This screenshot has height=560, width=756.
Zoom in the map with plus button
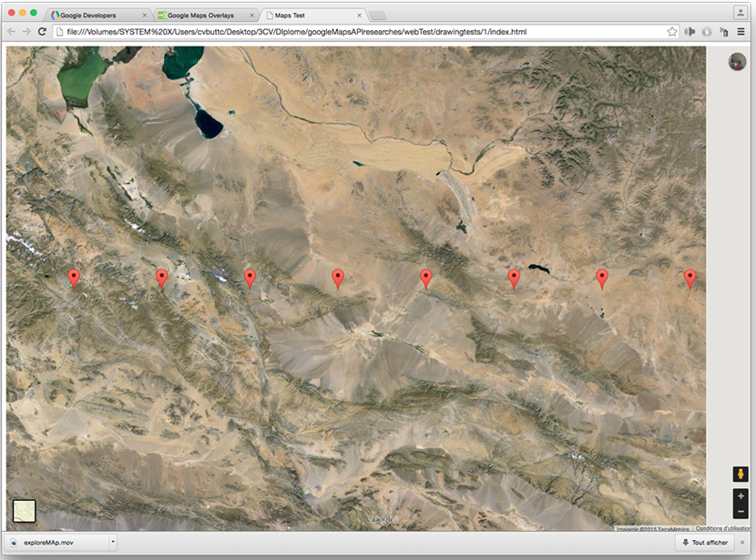click(x=741, y=496)
